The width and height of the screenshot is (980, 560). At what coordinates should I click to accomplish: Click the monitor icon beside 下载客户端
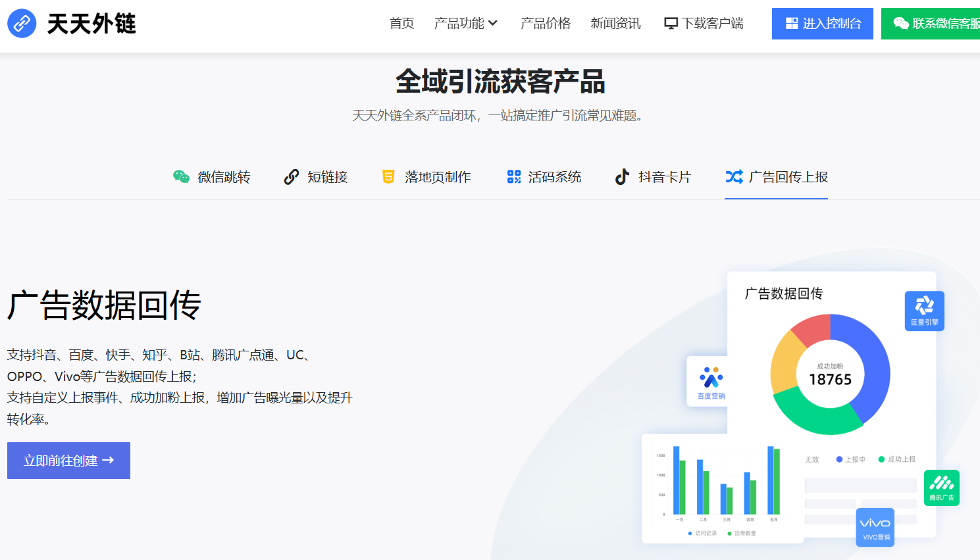[x=671, y=24]
